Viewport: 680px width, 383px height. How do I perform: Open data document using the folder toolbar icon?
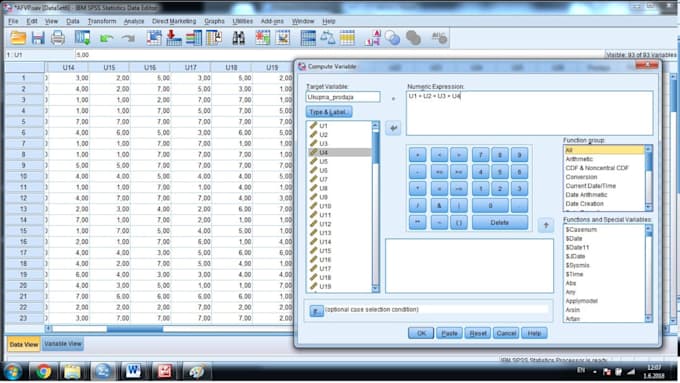18,38
